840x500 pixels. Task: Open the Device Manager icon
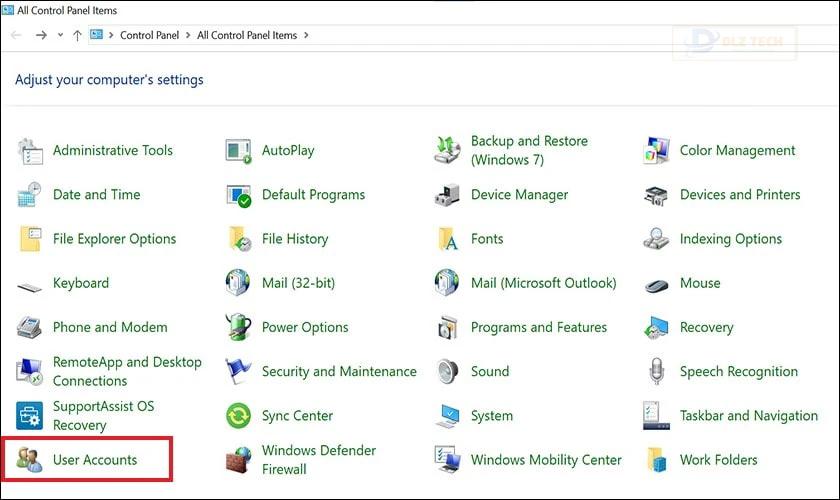click(447, 195)
